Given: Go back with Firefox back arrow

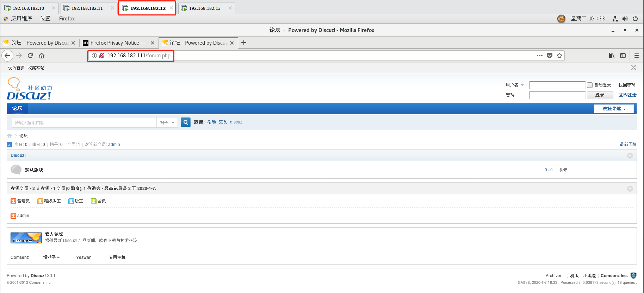Looking at the screenshot, I should pyautogui.click(x=7, y=56).
